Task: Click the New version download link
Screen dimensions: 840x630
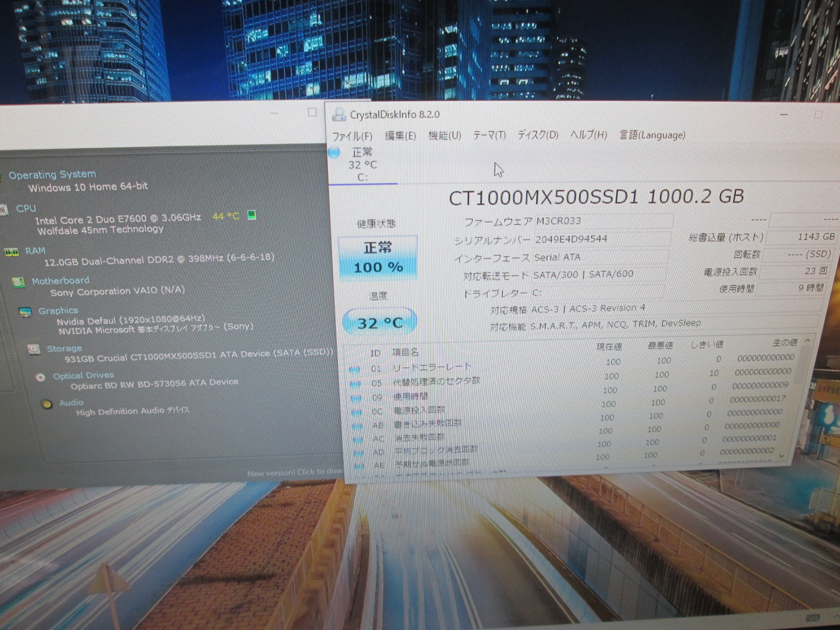Action: tap(294, 472)
